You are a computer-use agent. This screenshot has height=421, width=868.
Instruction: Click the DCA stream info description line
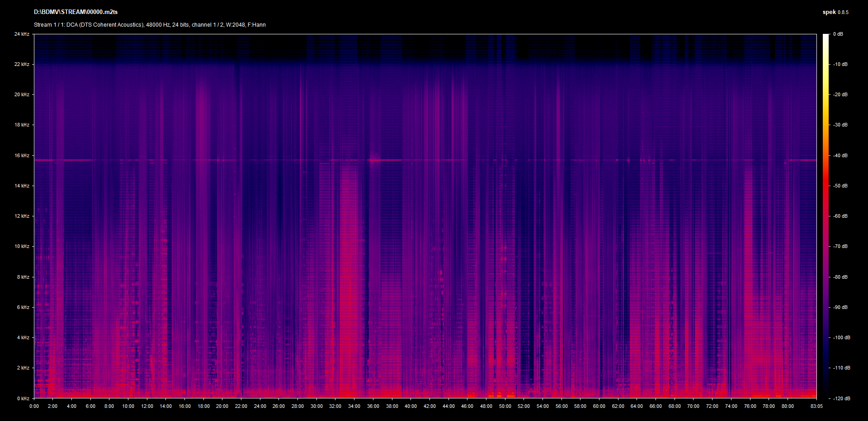point(150,25)
